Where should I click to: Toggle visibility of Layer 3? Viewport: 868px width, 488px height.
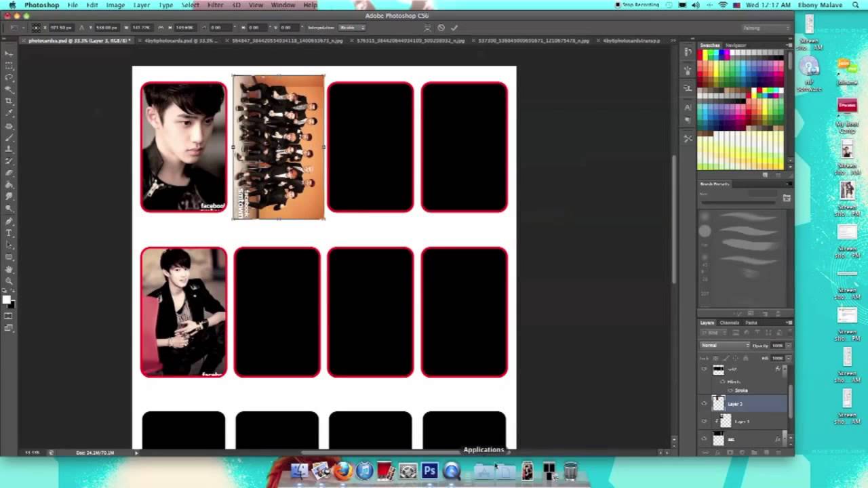704,404
